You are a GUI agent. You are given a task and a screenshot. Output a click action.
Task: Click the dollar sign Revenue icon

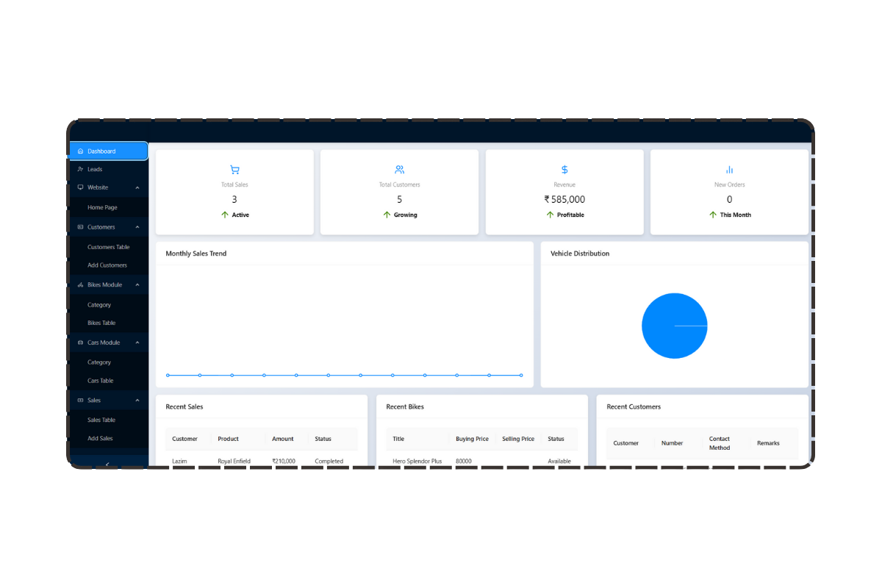click(x=564, y=170)
